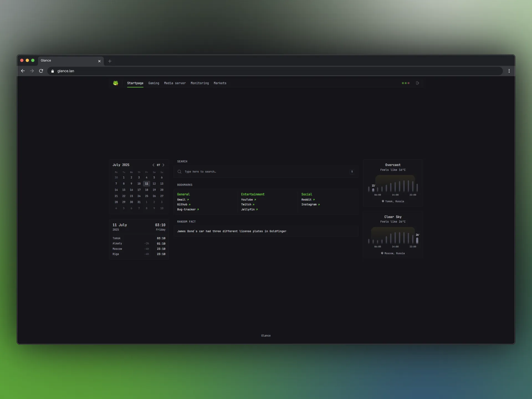Click the Entertainment bookmarks group title
This screenshot has height=399, width=532.
click(253, 194)
